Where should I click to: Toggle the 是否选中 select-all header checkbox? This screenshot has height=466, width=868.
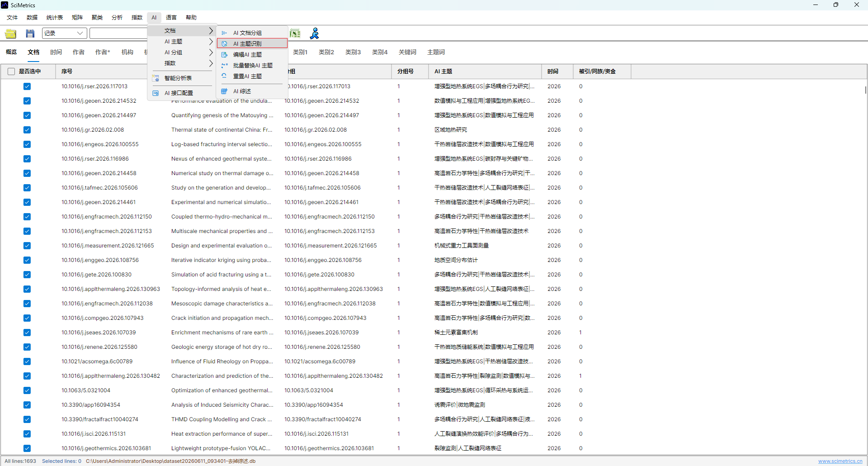[11, 71]
